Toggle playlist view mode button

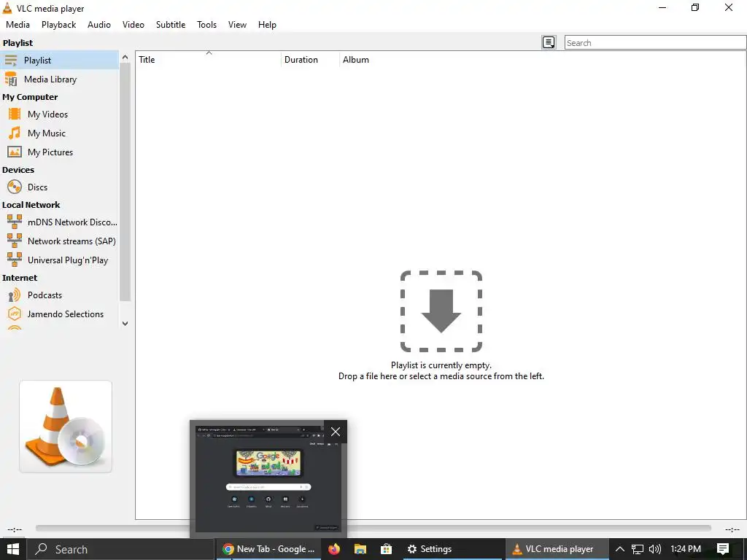(x=549, y=42)
